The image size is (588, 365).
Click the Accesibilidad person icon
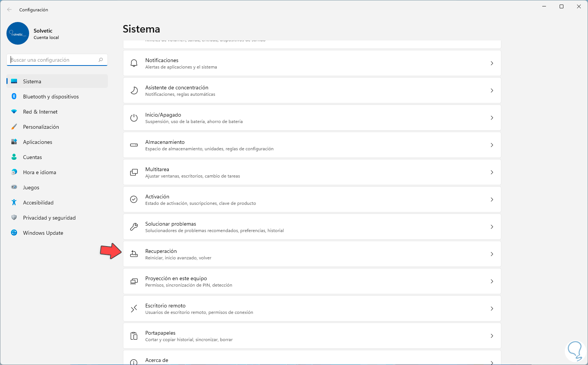(14, 203)
